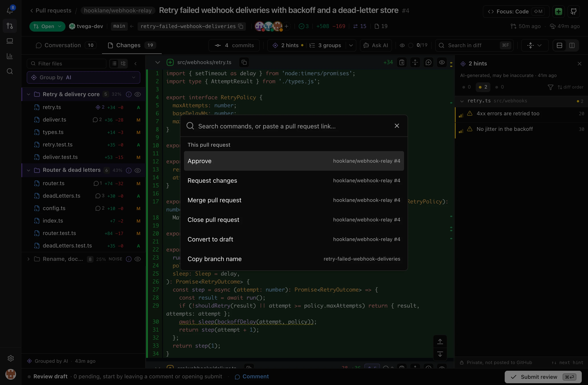The height and width of the screenshot is (385, 588).
Task: Switch to unified diff view
Action: click(x=559, y=45)
